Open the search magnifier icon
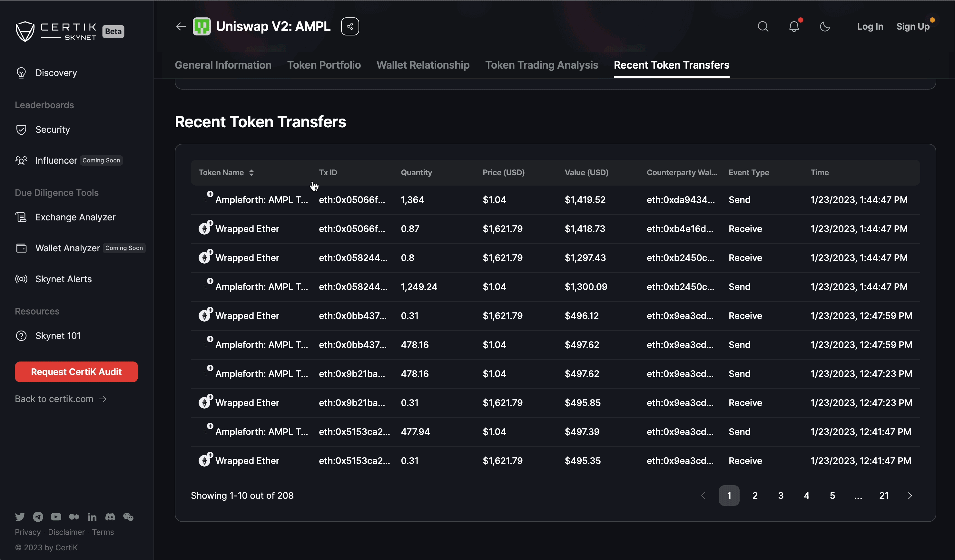This screenshot has width=955, height=560. coord(763,26)
